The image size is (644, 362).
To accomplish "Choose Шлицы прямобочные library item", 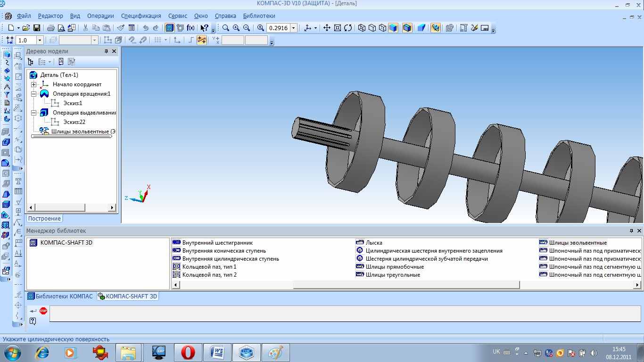I will [x=395, y=267].
